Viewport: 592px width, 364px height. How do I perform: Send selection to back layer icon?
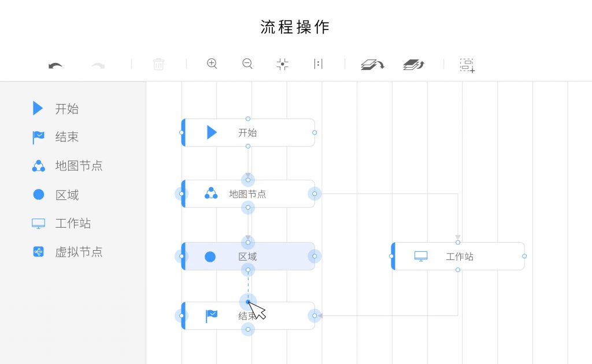tap(372, 65)
